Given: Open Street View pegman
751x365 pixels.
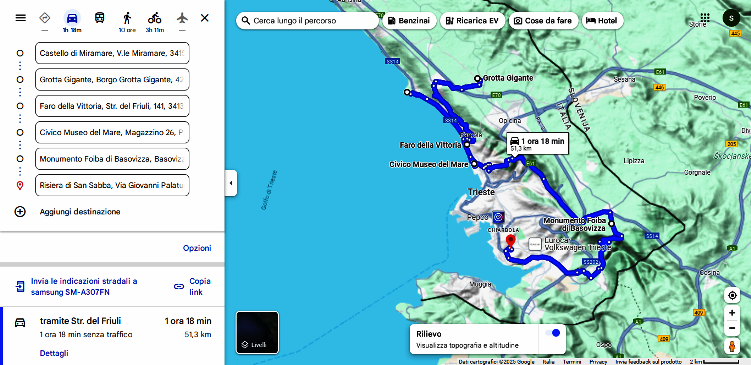Looking at the screenshot, I should coord(732,345).
